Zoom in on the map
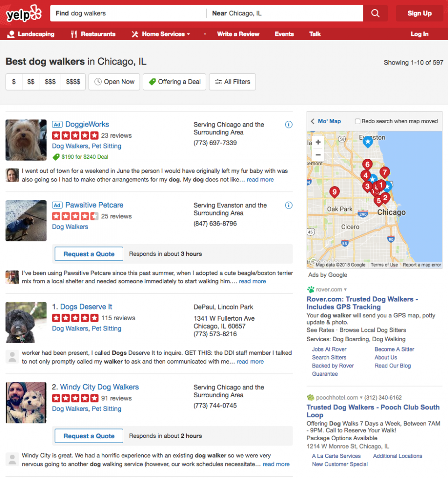 318,142
